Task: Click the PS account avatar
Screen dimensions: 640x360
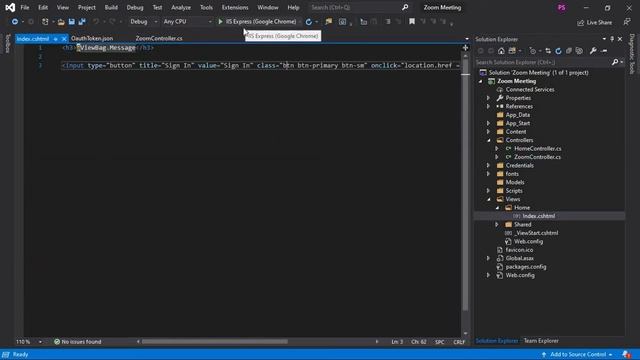Action: click(562, 7)
